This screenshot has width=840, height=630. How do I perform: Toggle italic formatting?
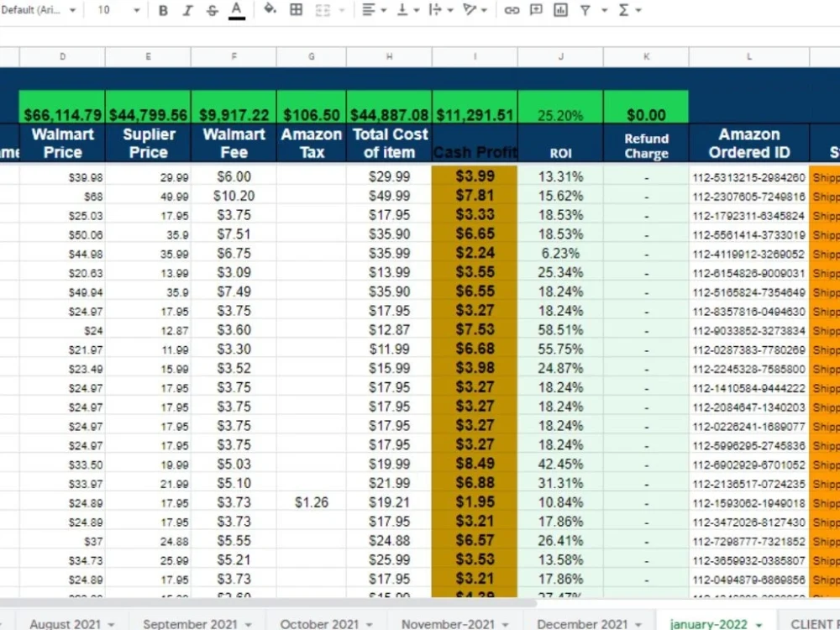point(187,11)
